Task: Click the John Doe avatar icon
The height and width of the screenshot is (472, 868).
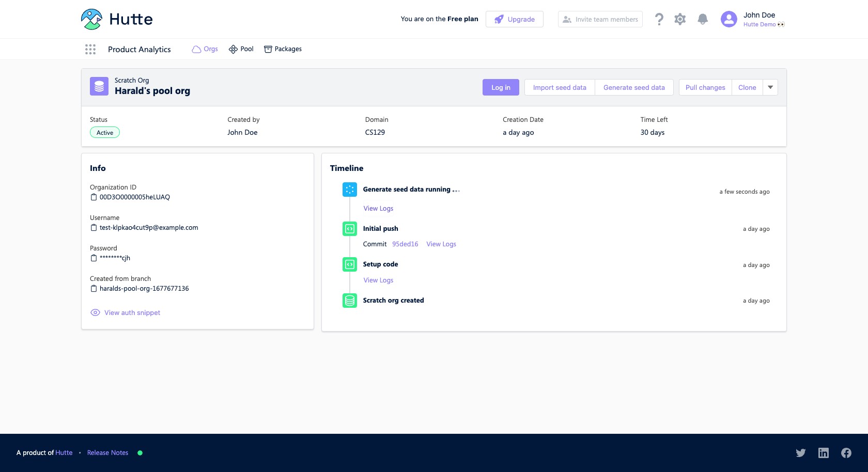Action: pos(729,19)
